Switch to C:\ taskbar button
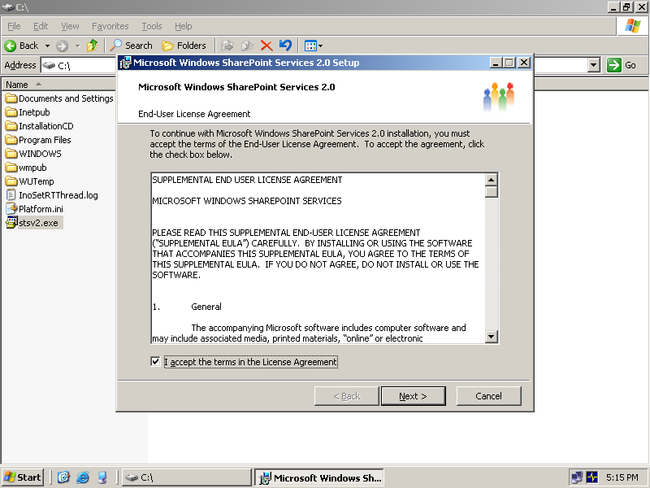This screenshot has height=488, width=650. tap(186, 478)
